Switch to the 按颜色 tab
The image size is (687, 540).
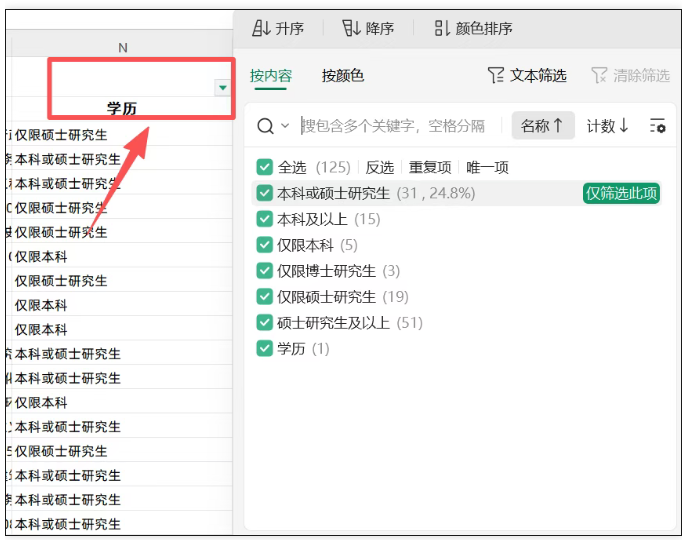tap(343, 75)
